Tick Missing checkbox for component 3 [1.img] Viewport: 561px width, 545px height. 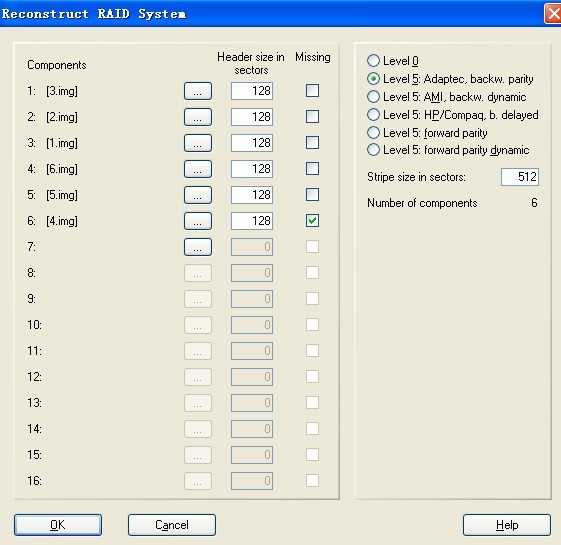click(312, 142)
